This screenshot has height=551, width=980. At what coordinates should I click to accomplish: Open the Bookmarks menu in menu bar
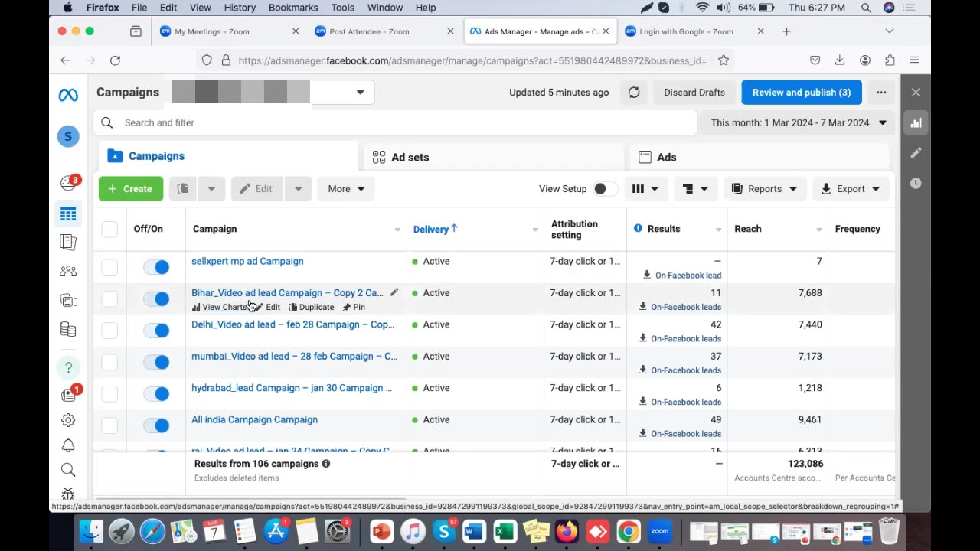(293, 8)
